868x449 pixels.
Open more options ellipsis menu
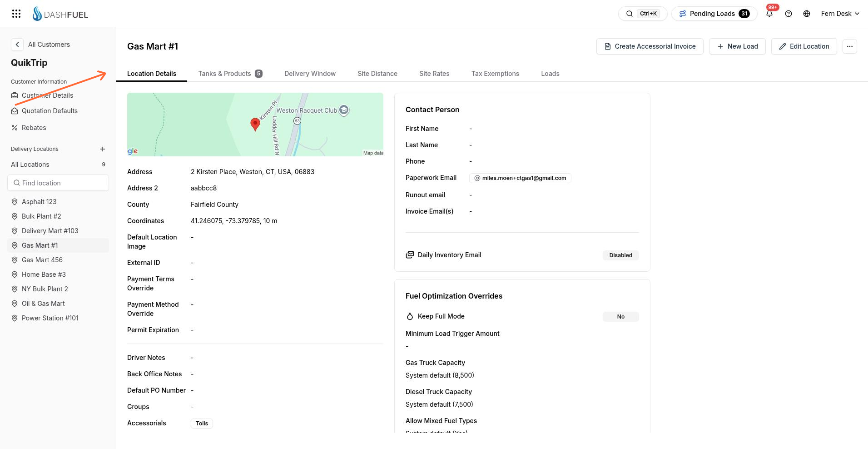tap(849, 46)
